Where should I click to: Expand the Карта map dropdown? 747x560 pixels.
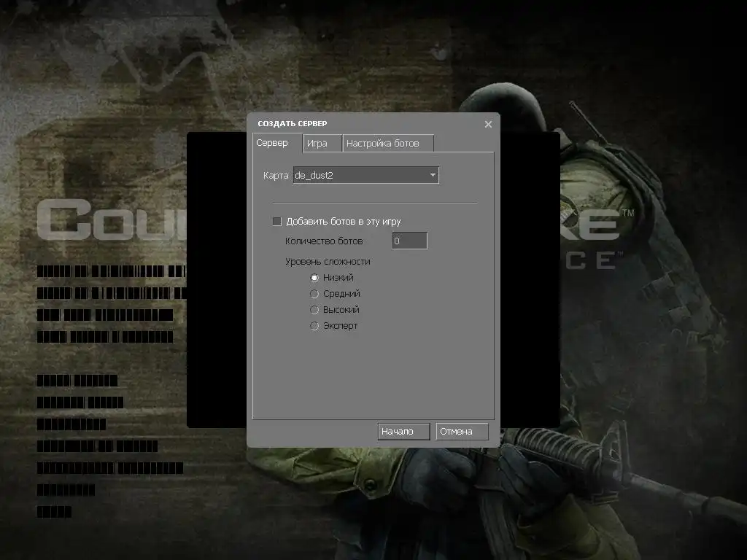(366, 175)
